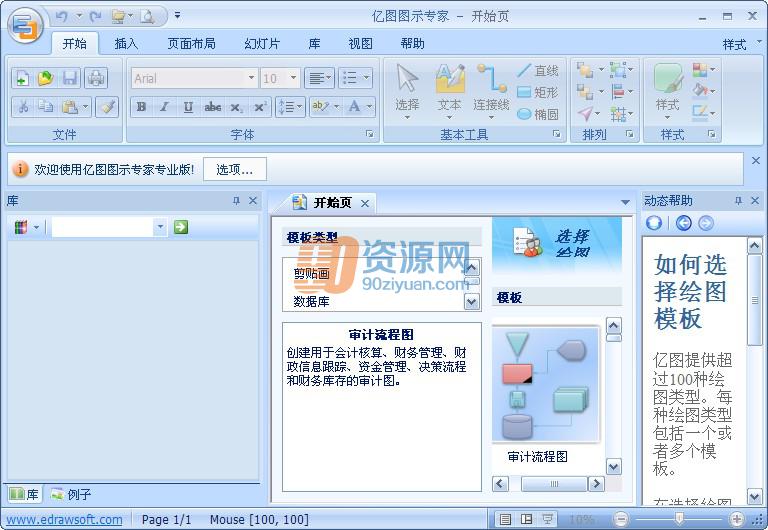
Task: Click library books icon in Library panel
Action: click(x=21, y=227)
